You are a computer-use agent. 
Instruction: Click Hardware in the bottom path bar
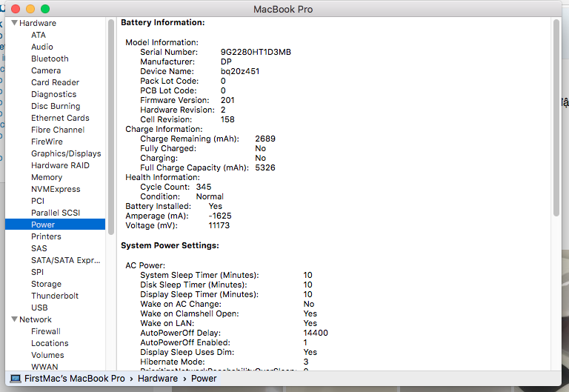click(156, 378)
